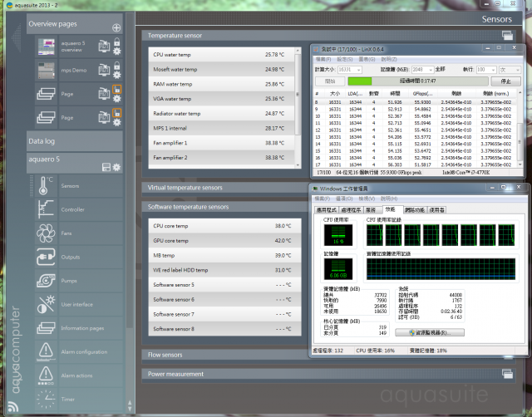The height and width of the screenshot is (417, 532).
Task: Collapse the Software temperature sensors panel
Action: pyautogui.click(x=225, y=207)
